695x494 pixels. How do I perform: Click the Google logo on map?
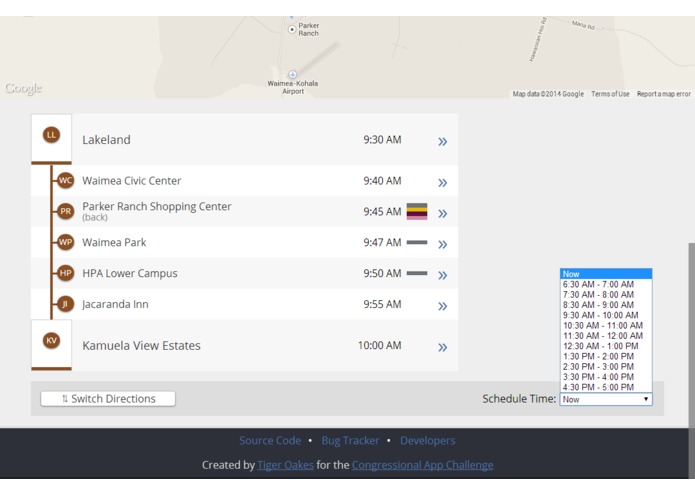pos(23,89)
